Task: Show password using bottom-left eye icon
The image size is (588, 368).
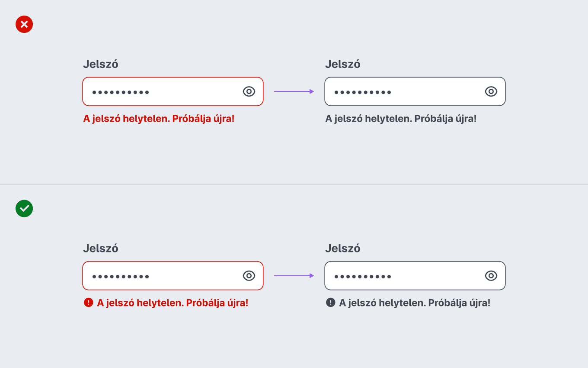Action: 249,276
